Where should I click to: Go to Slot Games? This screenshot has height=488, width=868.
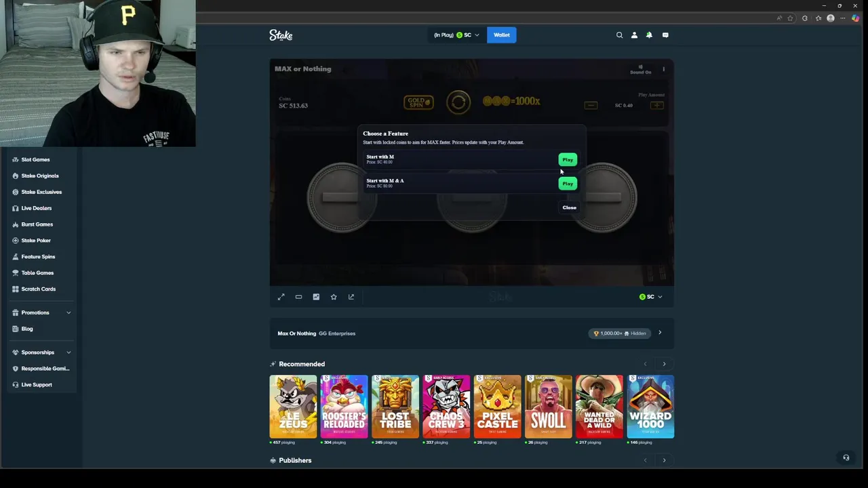click(x=35, y=160)
